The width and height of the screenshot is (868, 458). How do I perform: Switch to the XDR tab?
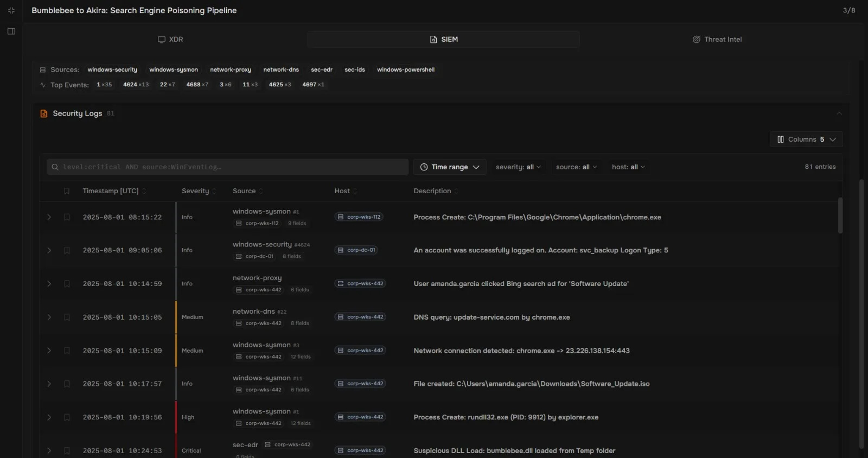pyautogui.click(x=170, y=40)
